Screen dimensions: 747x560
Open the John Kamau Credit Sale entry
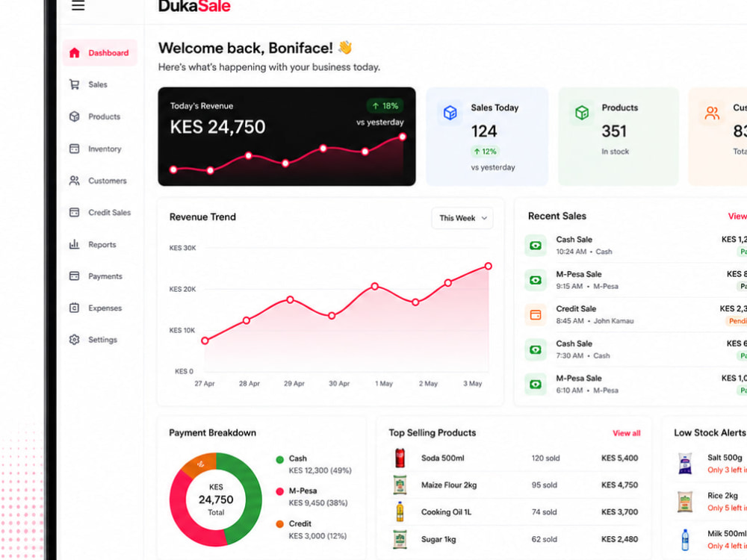click(x=636, y=315)
